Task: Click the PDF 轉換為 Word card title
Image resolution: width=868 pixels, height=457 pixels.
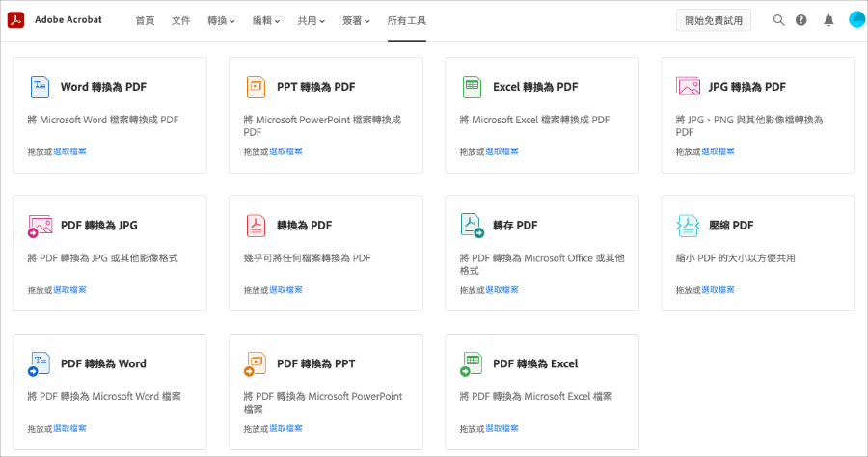Action: pyautogui.click(x=103, y=363)
